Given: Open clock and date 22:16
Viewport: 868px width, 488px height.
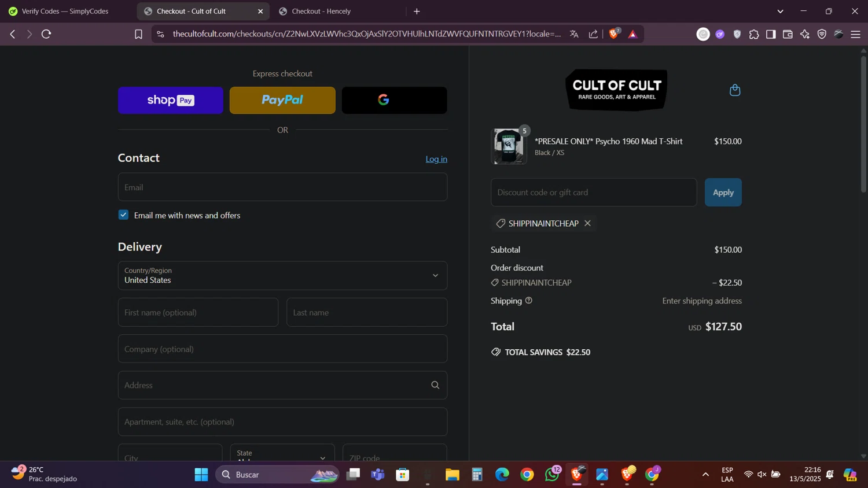Looking at the screenshot, I should (805, 474).
